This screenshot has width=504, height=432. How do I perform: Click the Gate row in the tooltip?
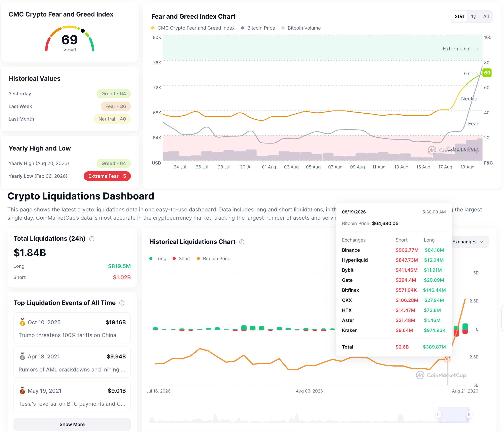click(394, 280)
